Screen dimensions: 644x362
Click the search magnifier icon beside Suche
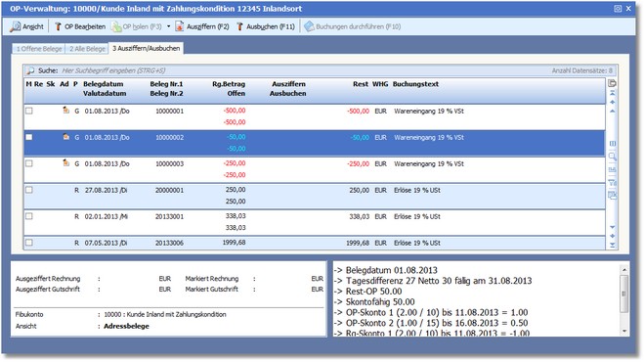[x=30, y=70]
